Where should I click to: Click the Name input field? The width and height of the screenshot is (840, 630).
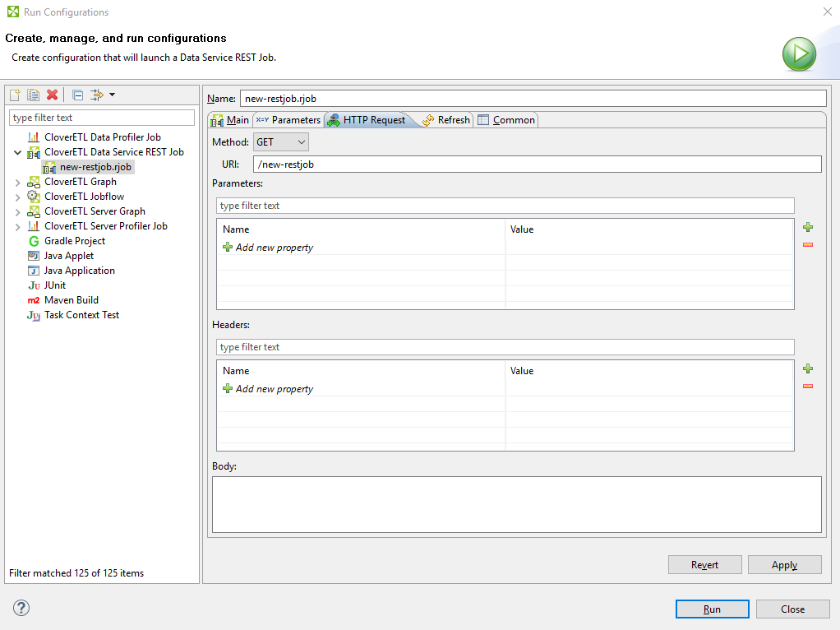pyautogui.click(x=533, y=99)
